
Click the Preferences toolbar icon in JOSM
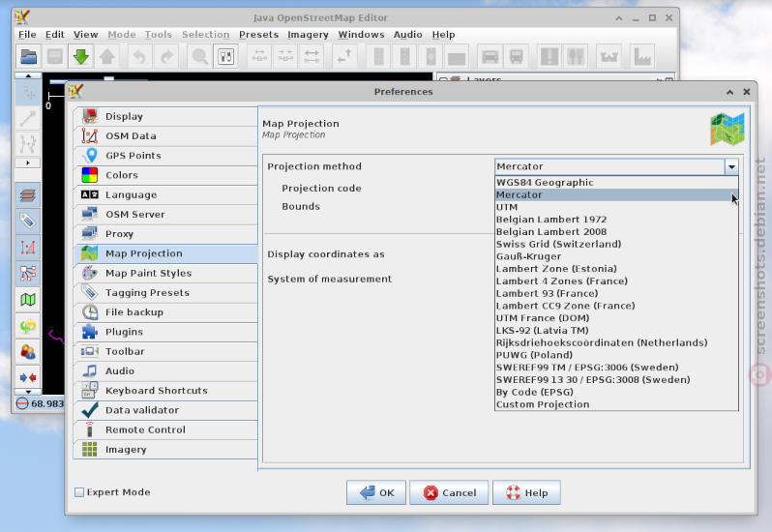coord(226,57)
